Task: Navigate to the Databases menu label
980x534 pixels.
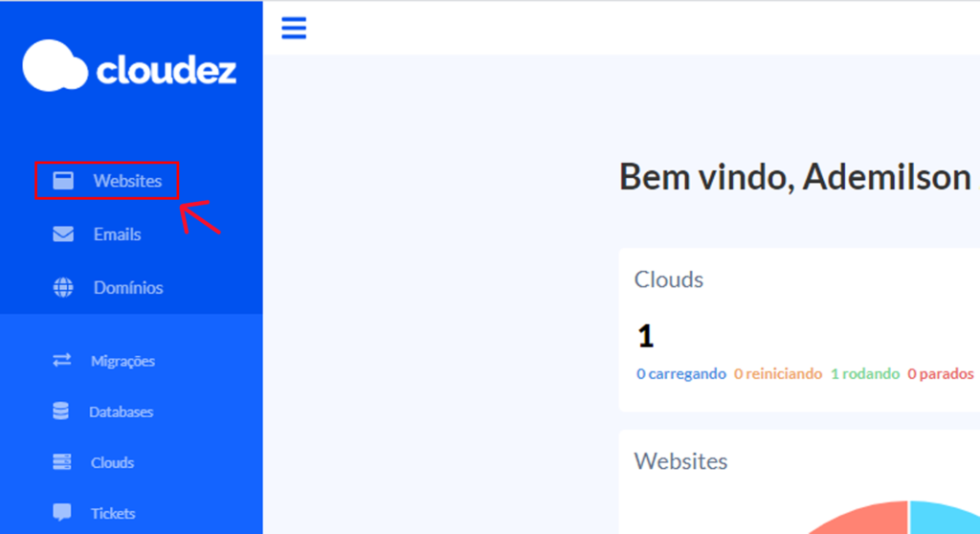Action: (121, 412)
